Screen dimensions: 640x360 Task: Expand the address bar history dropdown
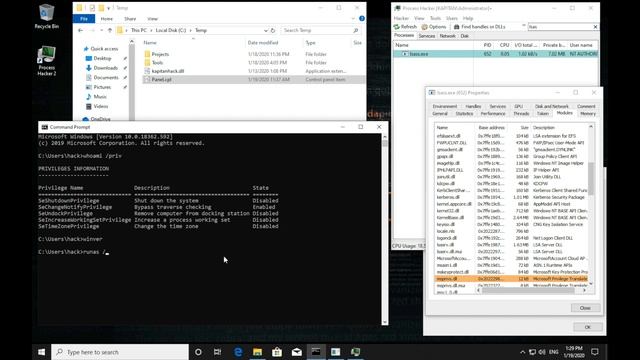tap(266, 31)
